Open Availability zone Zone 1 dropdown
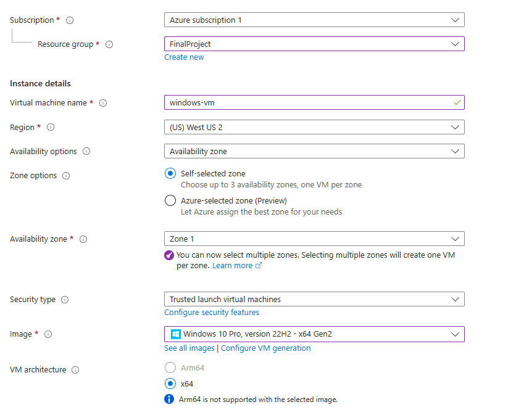The width and height of the screenshot is (532, 410). pyautogui.click(x=314, y=239)
